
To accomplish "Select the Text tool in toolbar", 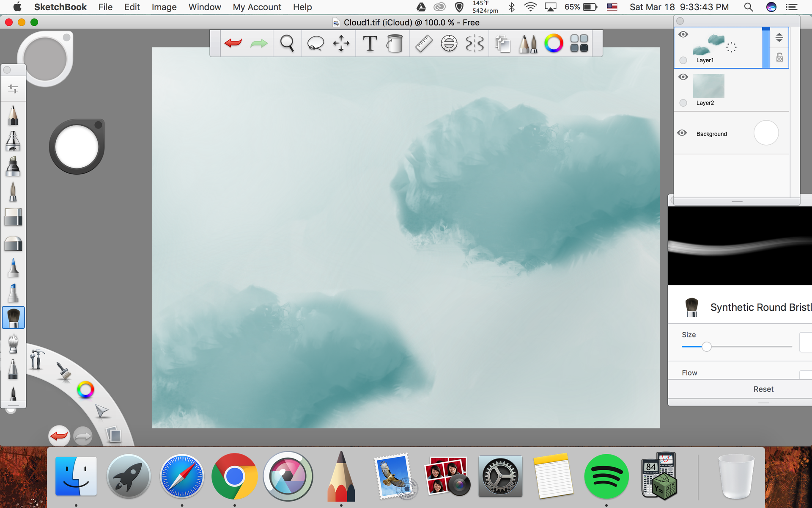I will click(370, 43).
